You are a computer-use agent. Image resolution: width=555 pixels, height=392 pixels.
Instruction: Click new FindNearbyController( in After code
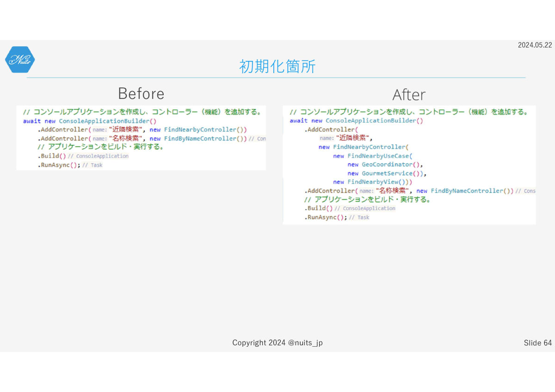pyautogui.click(x=364, y=147)
